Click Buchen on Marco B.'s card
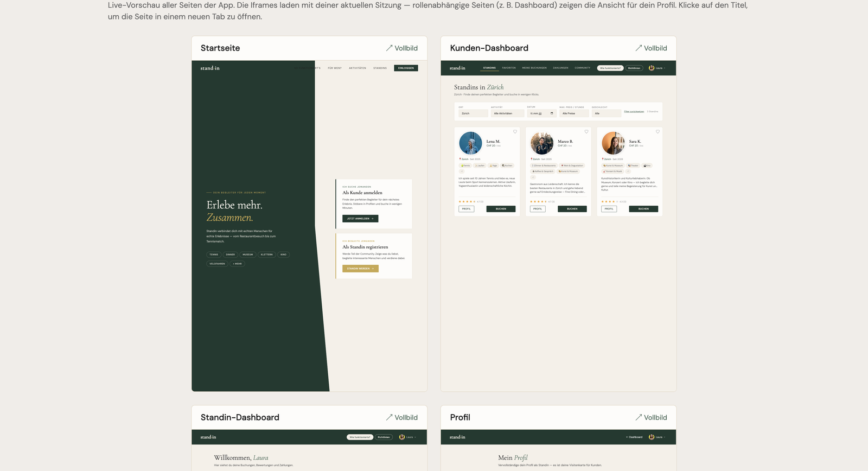Image resolution: width=868 pixels, height=471 pixels. click(x=572, y=209)
